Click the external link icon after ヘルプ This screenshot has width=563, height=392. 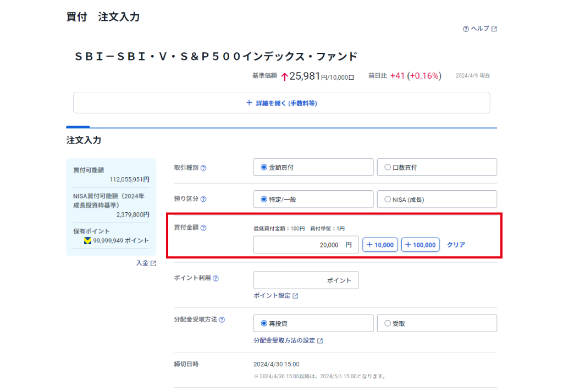coord(494,29)
